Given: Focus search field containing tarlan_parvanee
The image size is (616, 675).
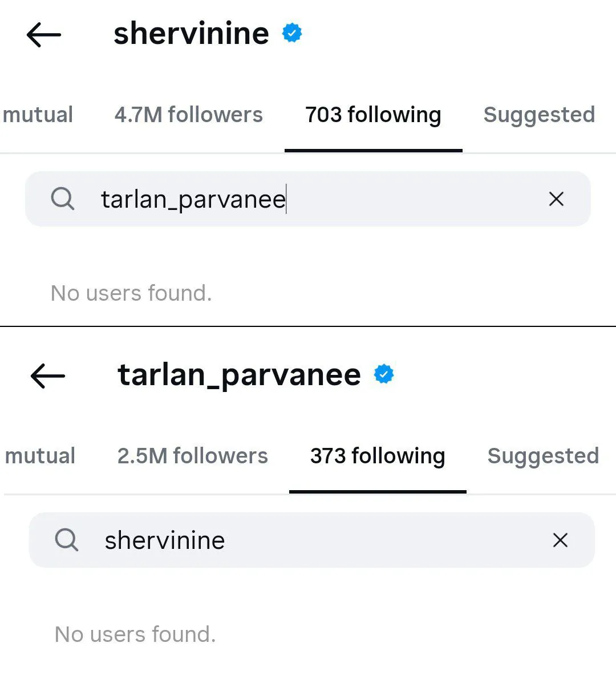Looking at the screenshot, I should click(308, 199).
